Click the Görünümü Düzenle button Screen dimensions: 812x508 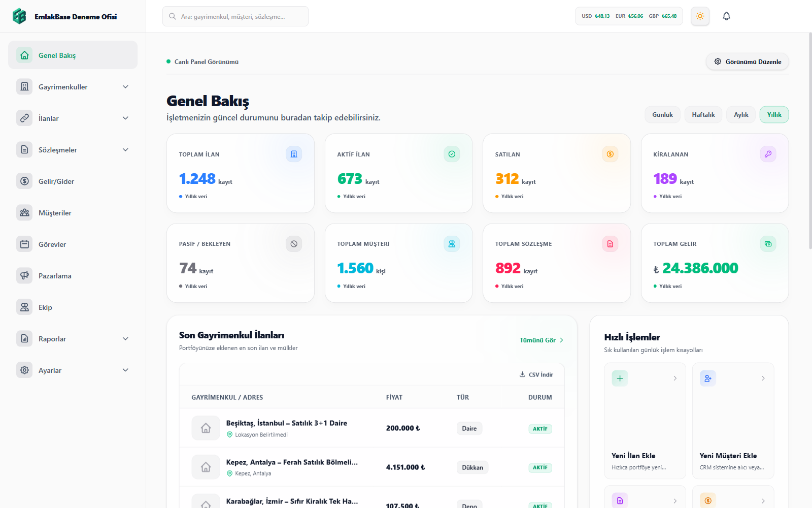tap(747, 61)
